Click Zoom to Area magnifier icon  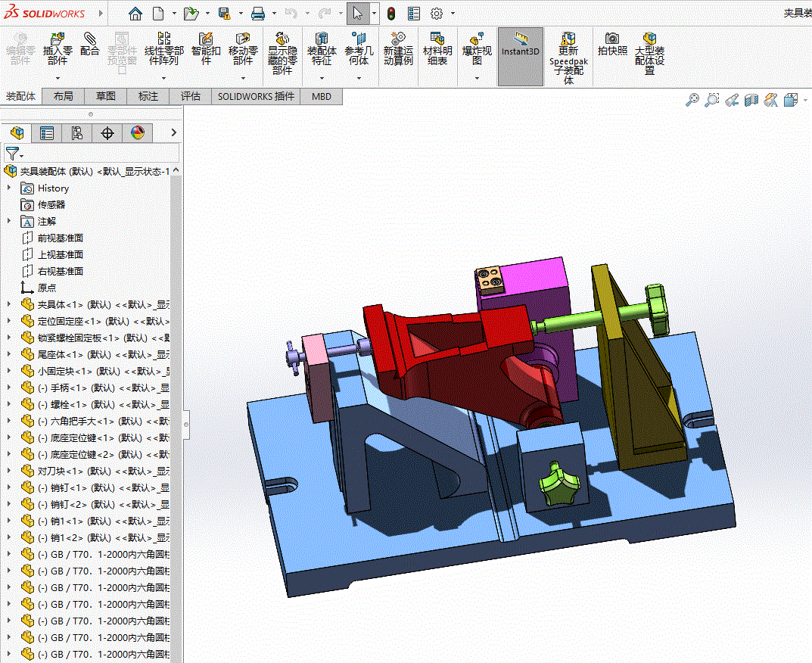pyautogui.click(x=712, y=99)
